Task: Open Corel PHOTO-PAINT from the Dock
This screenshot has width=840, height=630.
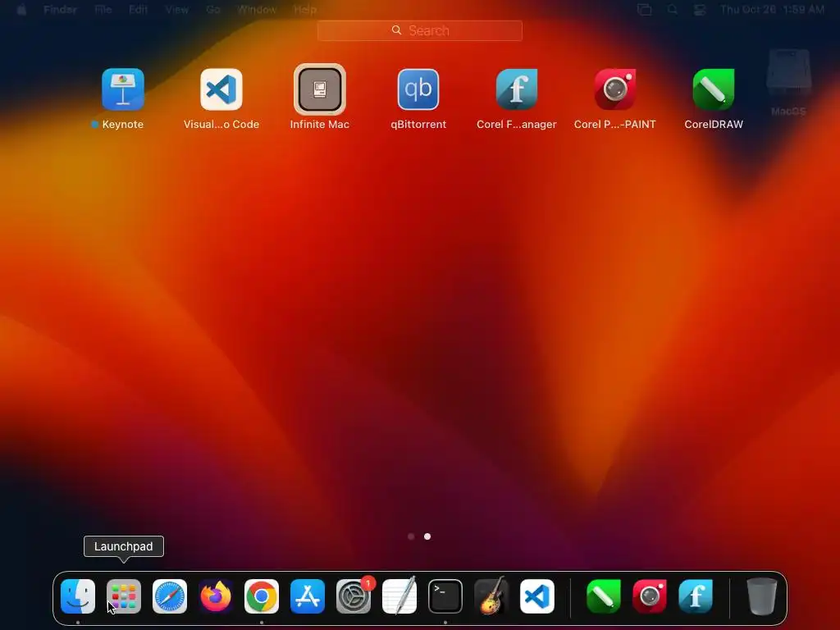Action: [x=650, y=596]
